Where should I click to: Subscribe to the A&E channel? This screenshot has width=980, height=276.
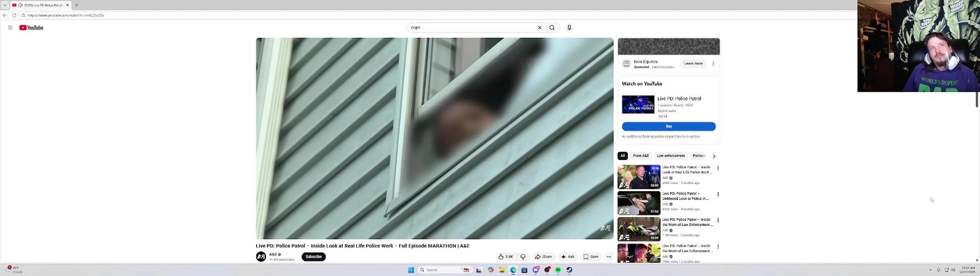314,257
